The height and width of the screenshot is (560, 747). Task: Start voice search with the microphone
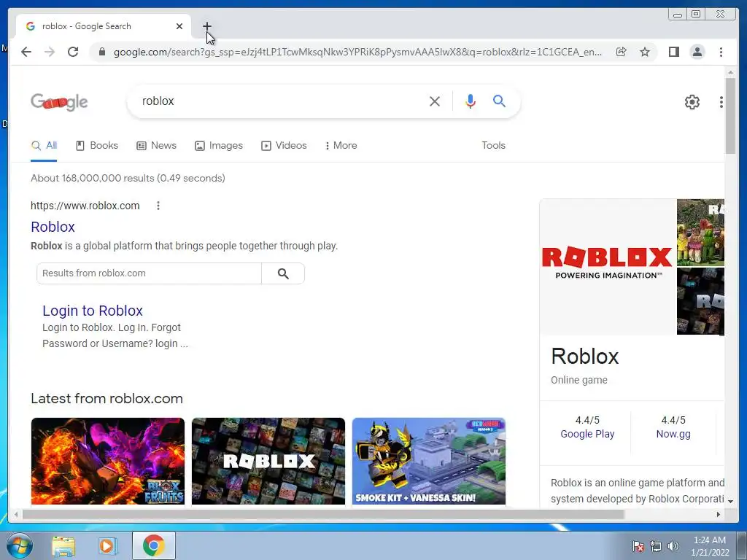coord(471,101)
